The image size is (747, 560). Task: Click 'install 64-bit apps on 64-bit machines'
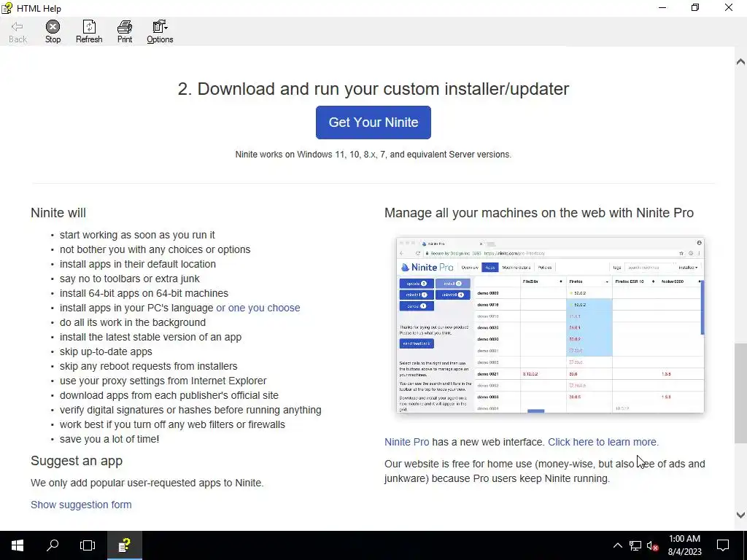pos(144,293)
